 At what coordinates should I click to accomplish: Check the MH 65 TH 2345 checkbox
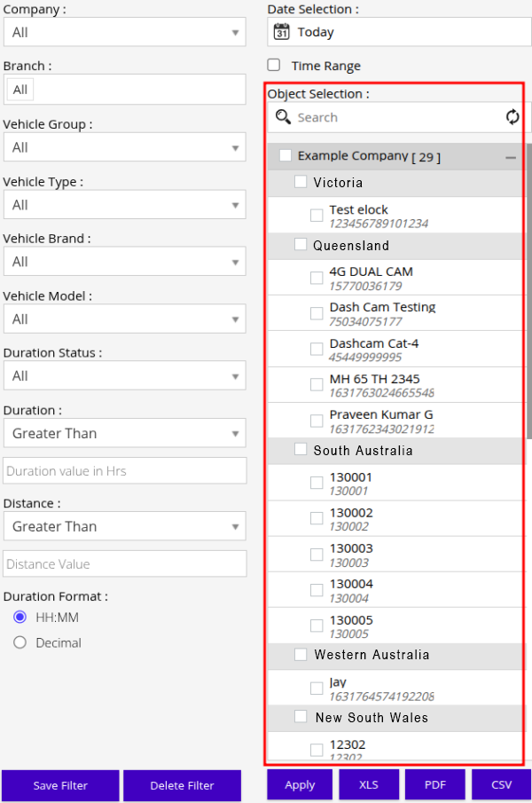(x=317, y=384)
